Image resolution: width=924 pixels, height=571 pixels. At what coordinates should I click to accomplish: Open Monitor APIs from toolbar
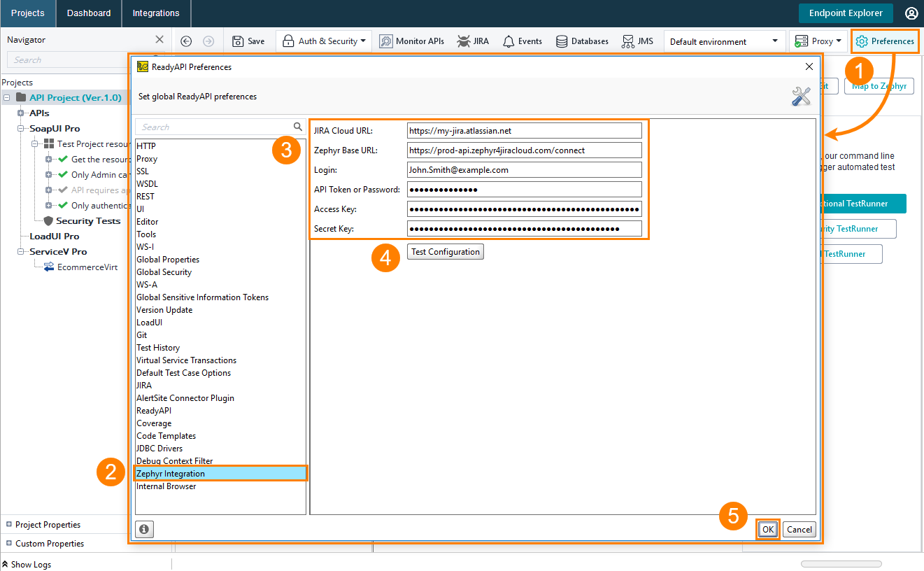412,41
